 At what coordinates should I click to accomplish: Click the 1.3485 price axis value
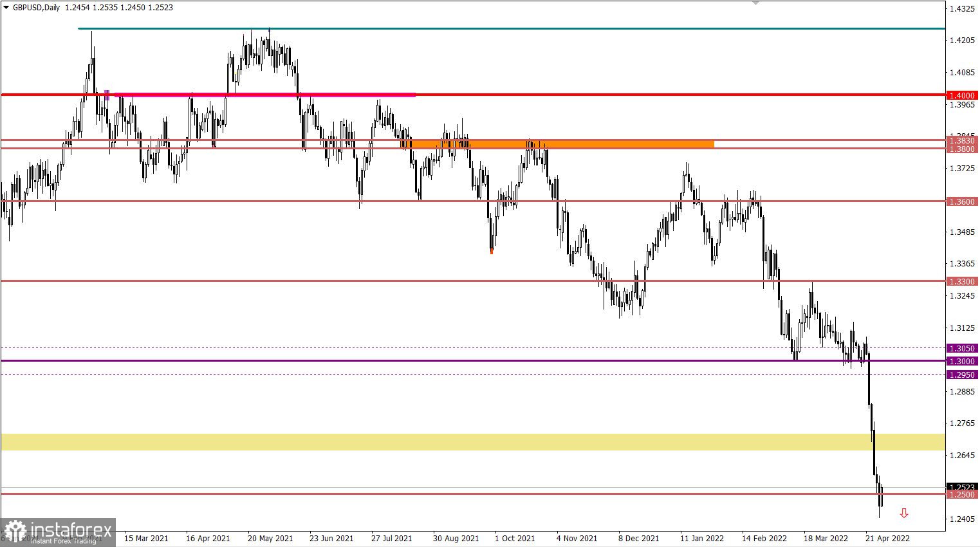pyautogui.click(x=962, y=232)
